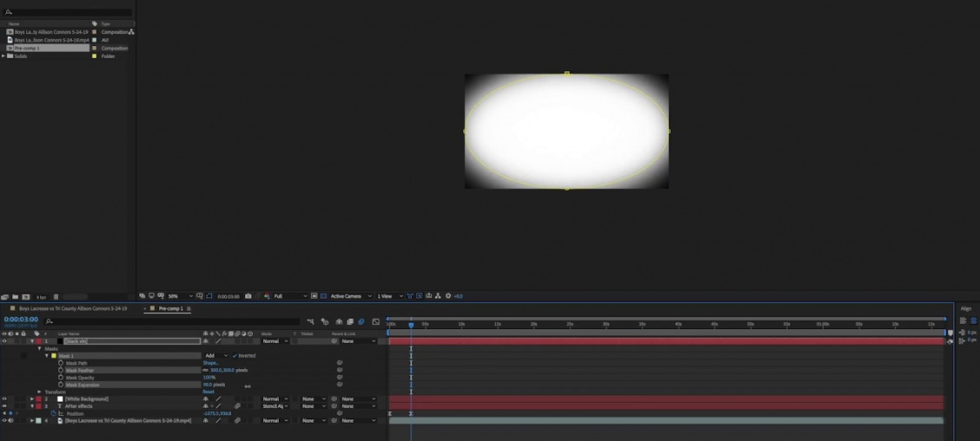The width and height of the screenshot is (980, 441).
Task: Click the red label color swatch of layer 1
Action: pyautogui.click(x=37, y=341)
